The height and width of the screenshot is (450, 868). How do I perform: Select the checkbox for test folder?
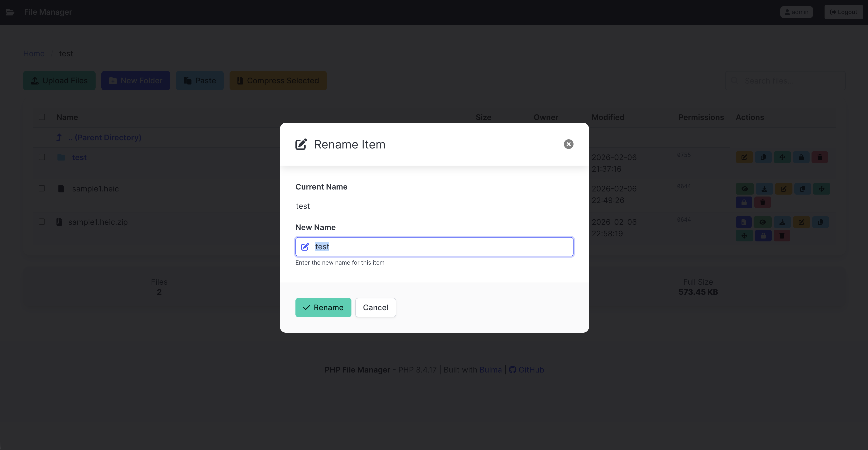click(42, 157)
